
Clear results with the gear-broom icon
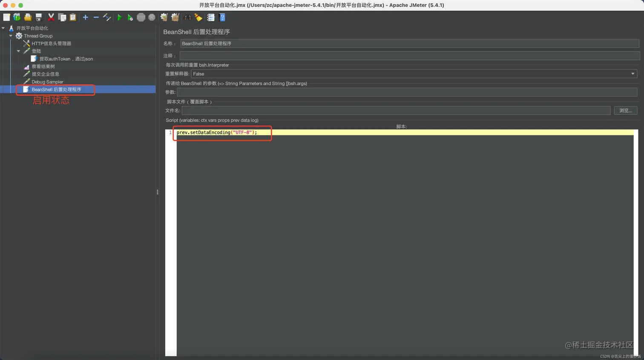pos(164,17)
